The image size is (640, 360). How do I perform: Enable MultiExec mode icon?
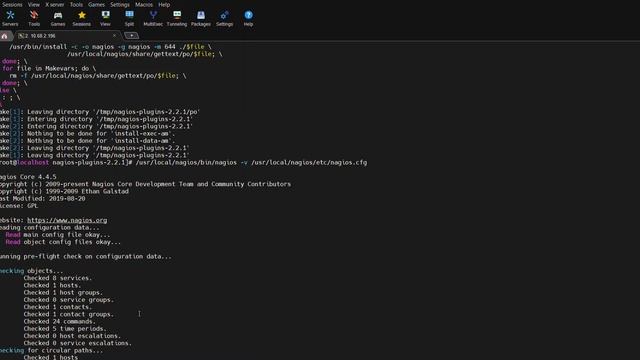pos(153,18)
